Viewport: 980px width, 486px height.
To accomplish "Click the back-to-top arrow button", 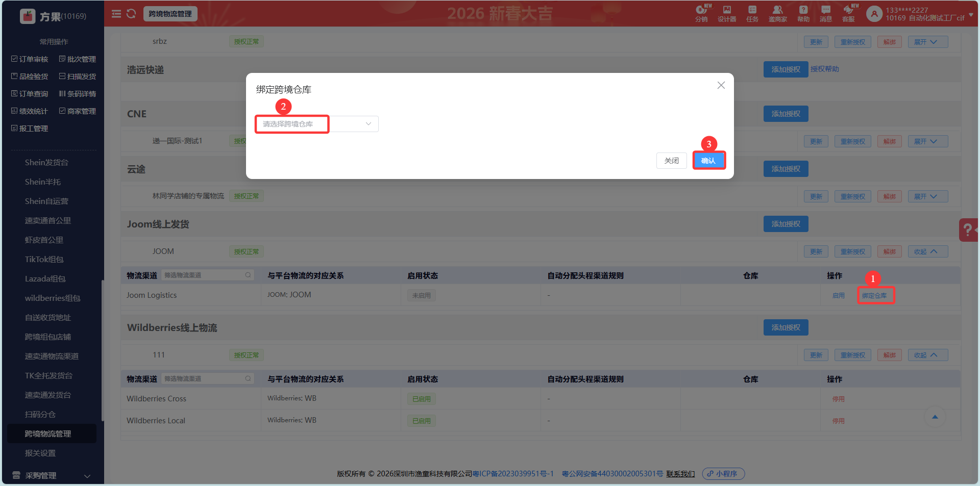I will pos(935,417).
